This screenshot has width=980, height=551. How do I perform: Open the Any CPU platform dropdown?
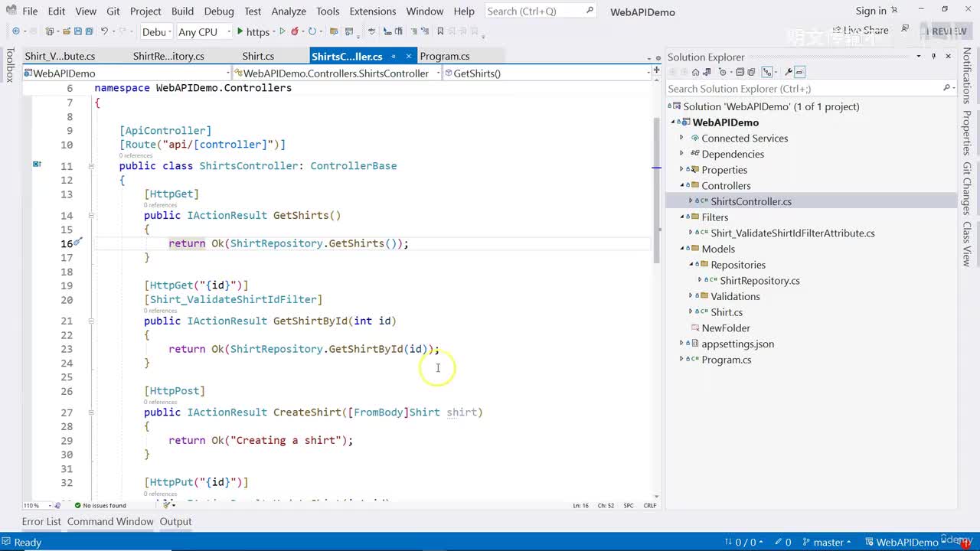pos(204,31)
